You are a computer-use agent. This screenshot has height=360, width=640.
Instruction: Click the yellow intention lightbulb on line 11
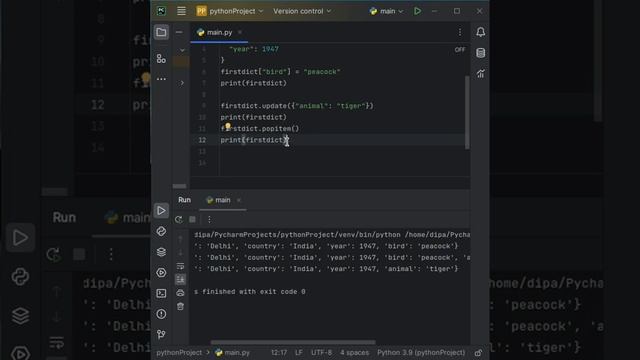(x=228, y=126)
